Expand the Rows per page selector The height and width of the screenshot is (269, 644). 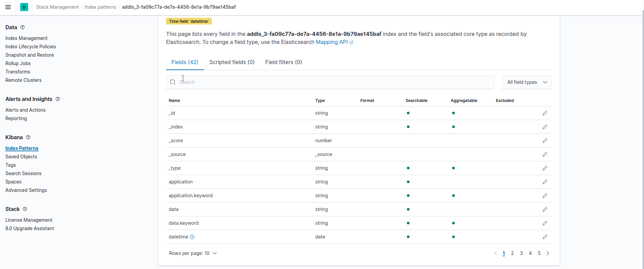coord(193,254)
